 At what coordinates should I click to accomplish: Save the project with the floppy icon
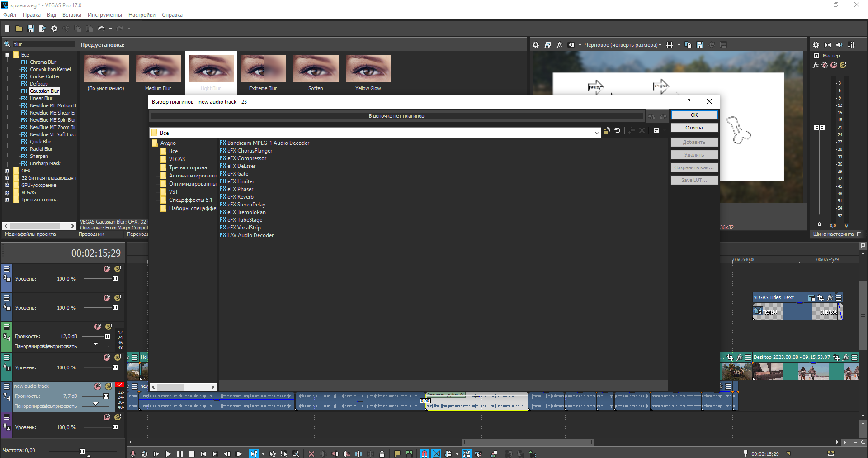coord(31,29)
